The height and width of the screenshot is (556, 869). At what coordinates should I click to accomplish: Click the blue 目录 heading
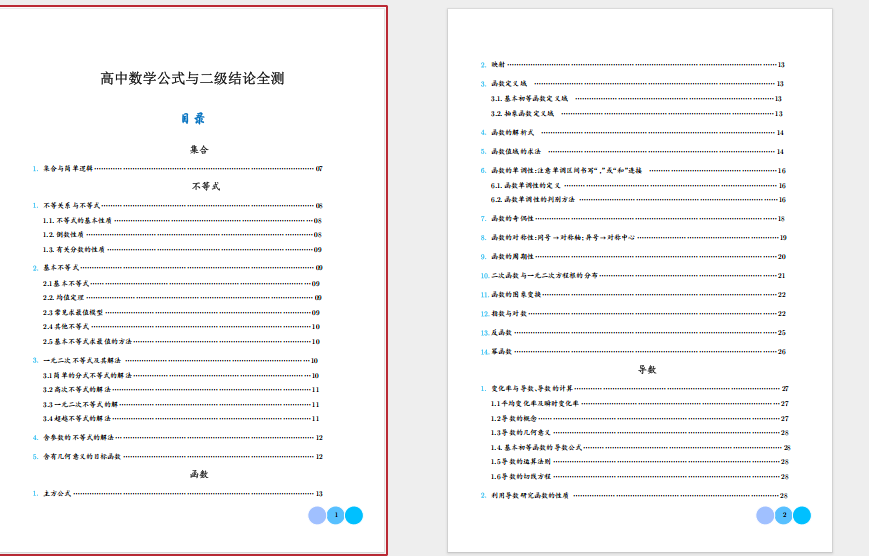tap(193, 118)
